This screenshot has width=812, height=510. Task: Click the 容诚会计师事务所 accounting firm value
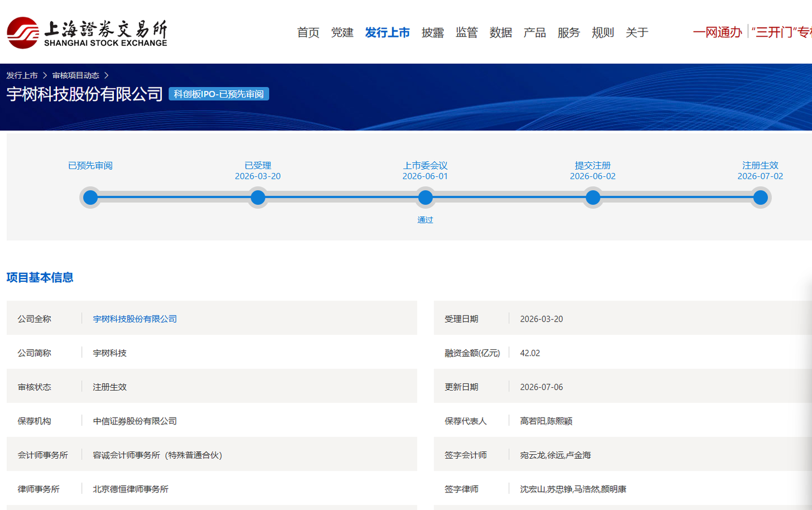pyautogui.click(x=158, y=455)
